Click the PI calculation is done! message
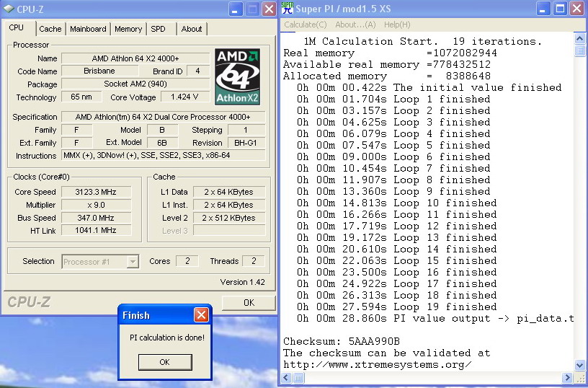 coord(167,338)
